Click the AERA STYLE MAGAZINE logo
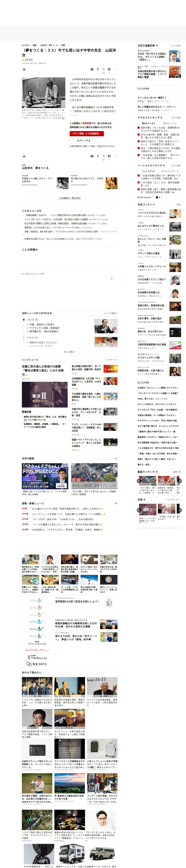Image resolution: width=186 pixels, height=868 pixels. (x=37, y=643)
